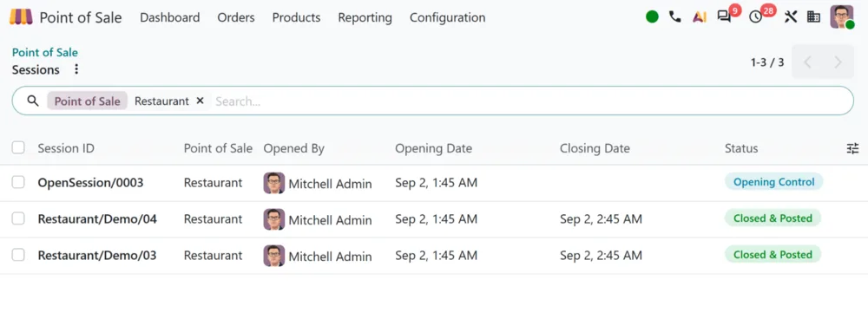The height and width of the screenshot is (319, 868).
Task: Click the 1-3 / 3 pager counter
Action: tap(767, 62)
